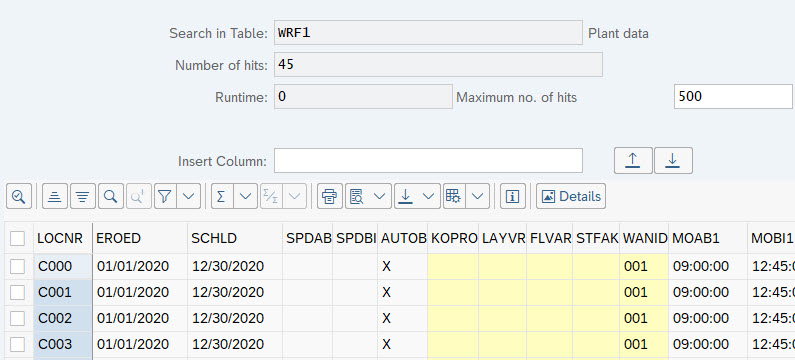
Task: Sort rows in ascending order
Action: pyautogui.click(x=55, y=196)
